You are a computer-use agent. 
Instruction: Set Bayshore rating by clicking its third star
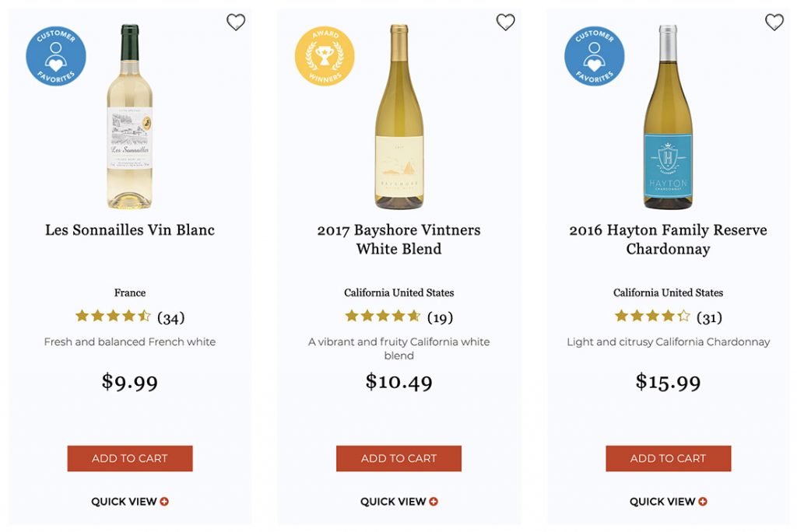[383, 317]
